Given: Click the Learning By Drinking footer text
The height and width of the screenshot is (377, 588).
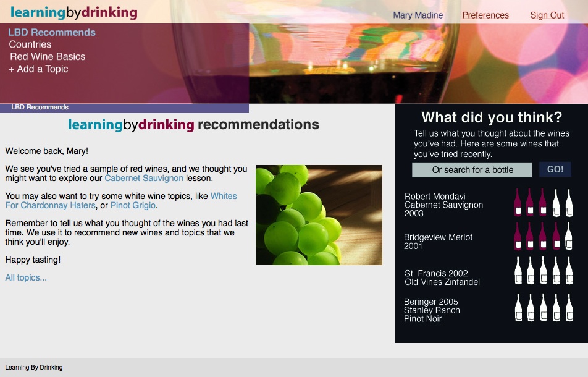Looking at the screenshot, I should [34, 368].
